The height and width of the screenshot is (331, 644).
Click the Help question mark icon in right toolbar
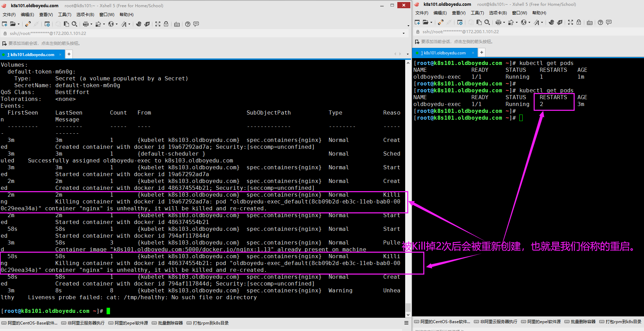(x=600, y=22)
